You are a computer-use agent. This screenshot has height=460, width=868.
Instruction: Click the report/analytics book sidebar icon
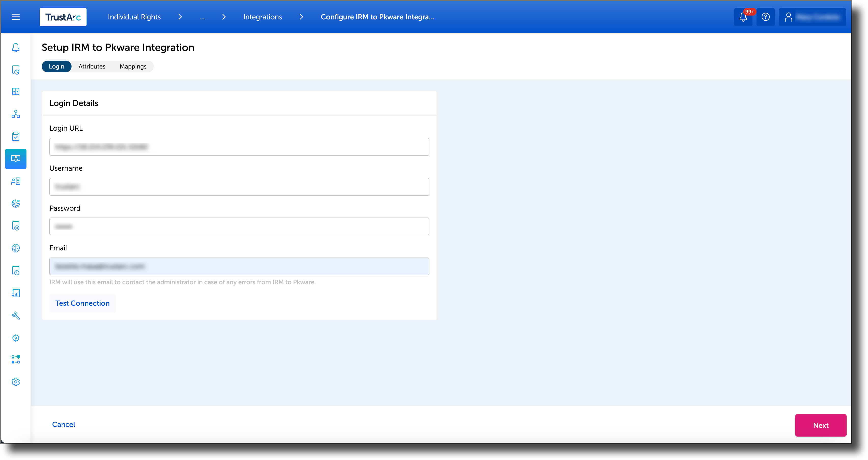pyautogui.click(x=16, y=293)
